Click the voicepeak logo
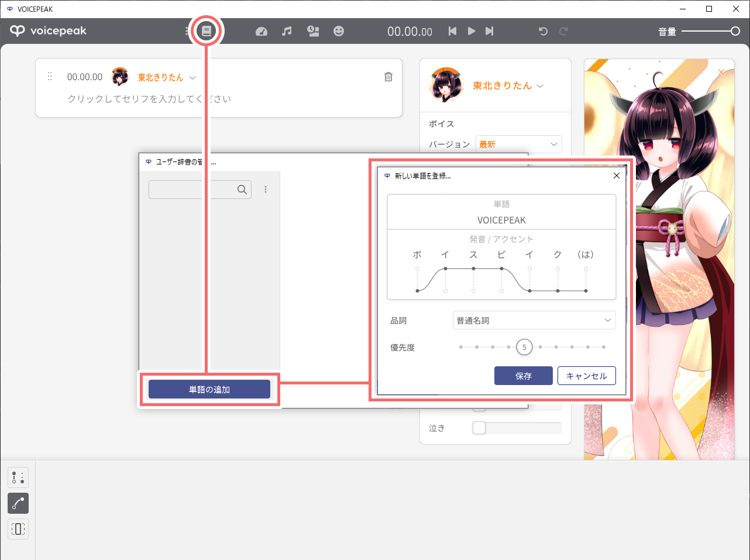The image size is (750, 560). click(48, 31)
